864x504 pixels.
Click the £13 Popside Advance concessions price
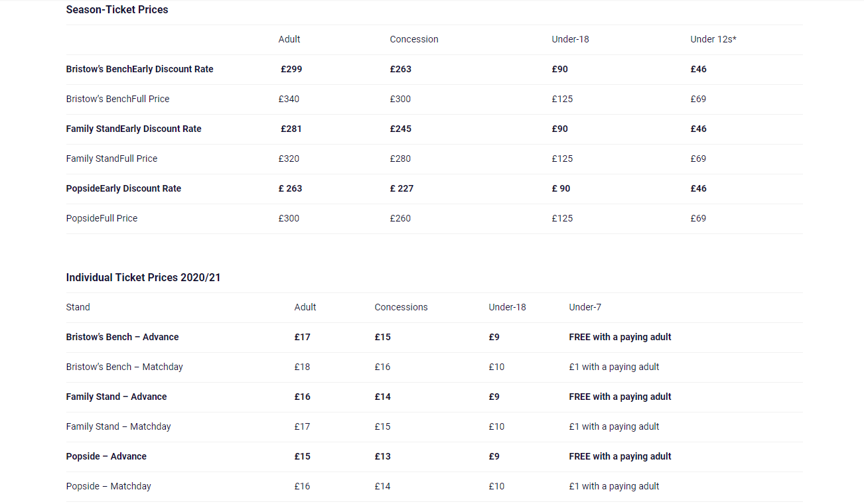click(382, 457)
